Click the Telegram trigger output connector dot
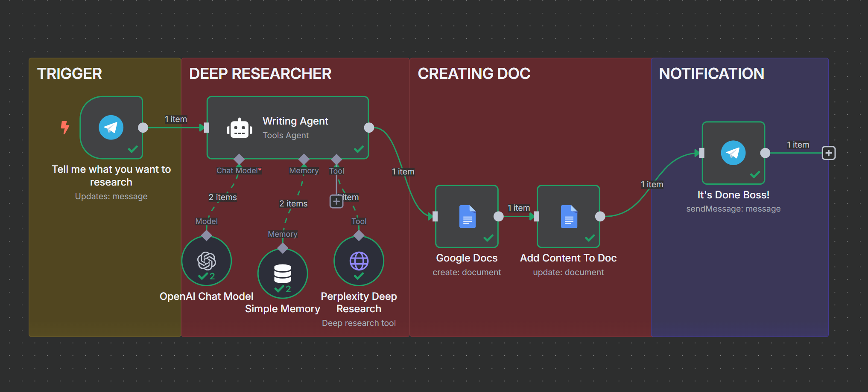The image size is (868, 392). (143, 128)
